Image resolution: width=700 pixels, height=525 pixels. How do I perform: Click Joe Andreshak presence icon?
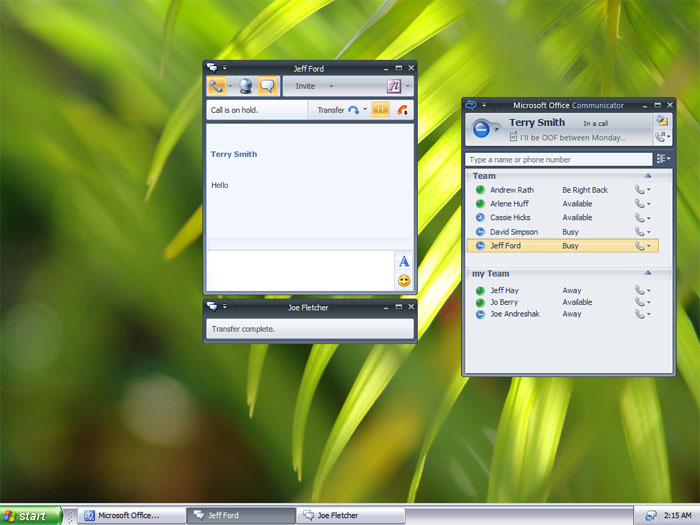tap(480, 314)
